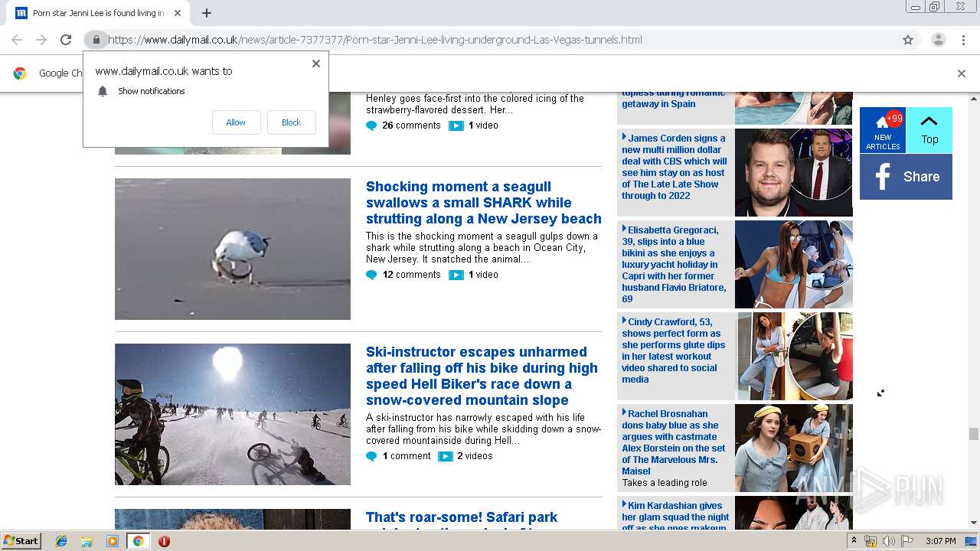Viewport: 980px width, 551px height.
Task: Bookmark this page with the star
Action: 908,40
